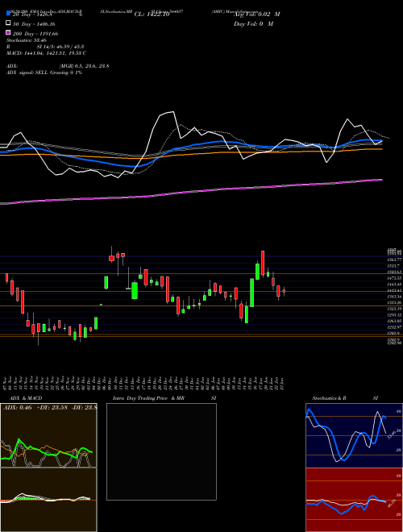Click the blue-background stochastics chart panel
Screen dimensions: 403x532
[x=354, y=435]
